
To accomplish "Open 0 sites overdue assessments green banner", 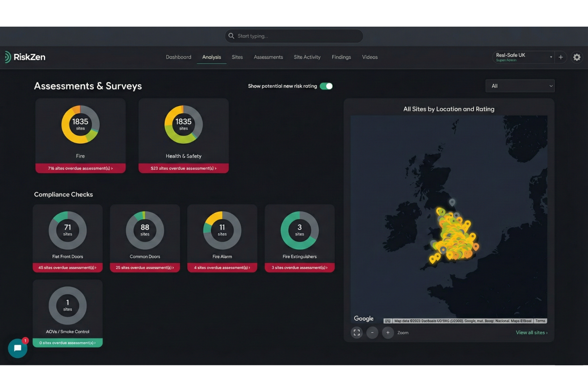I will 67,343.
